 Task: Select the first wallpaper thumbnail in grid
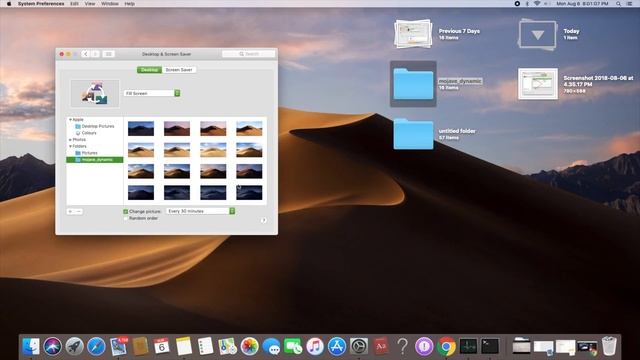[x=141, y=129]
